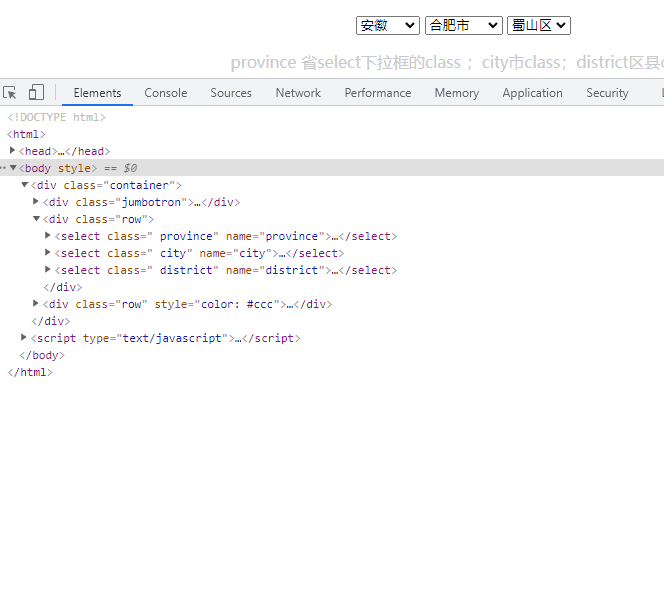Click the inspect element picker icon
664x604 pixels.
10,93
